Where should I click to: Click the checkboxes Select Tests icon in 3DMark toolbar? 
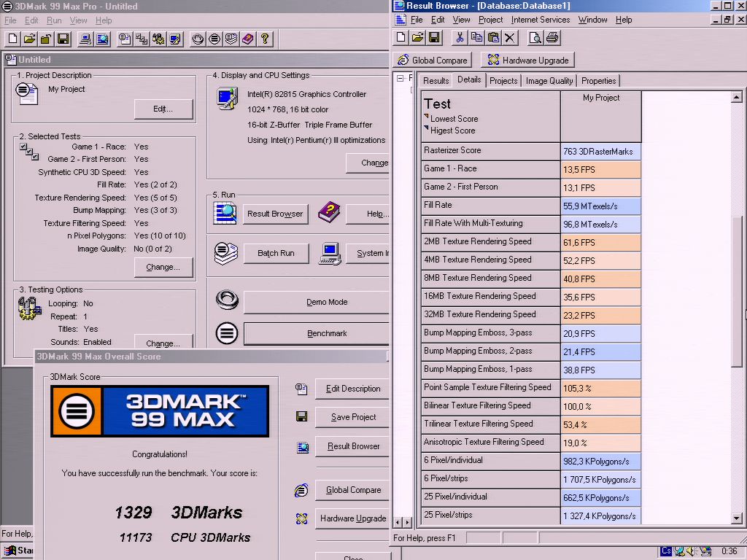(142, 39)
